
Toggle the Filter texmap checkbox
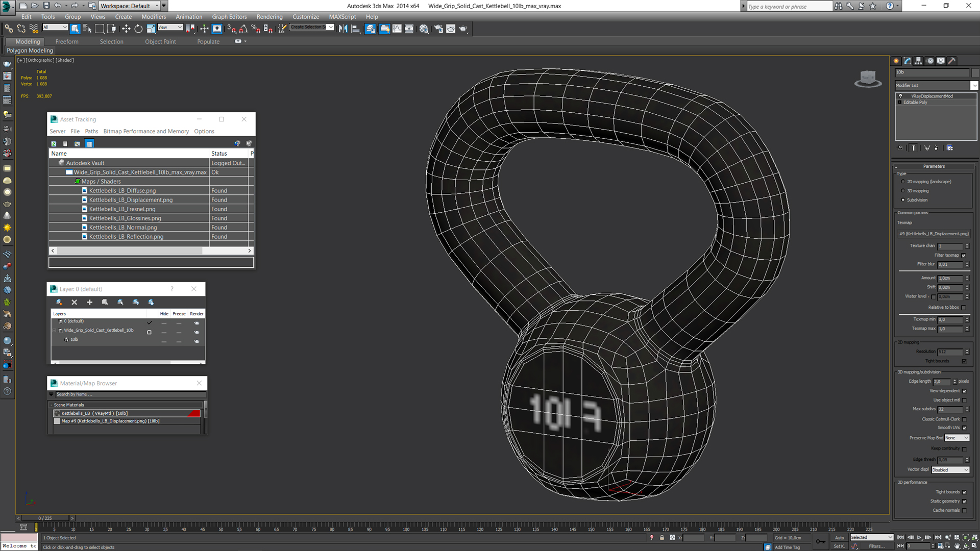(x=964, y=255)
